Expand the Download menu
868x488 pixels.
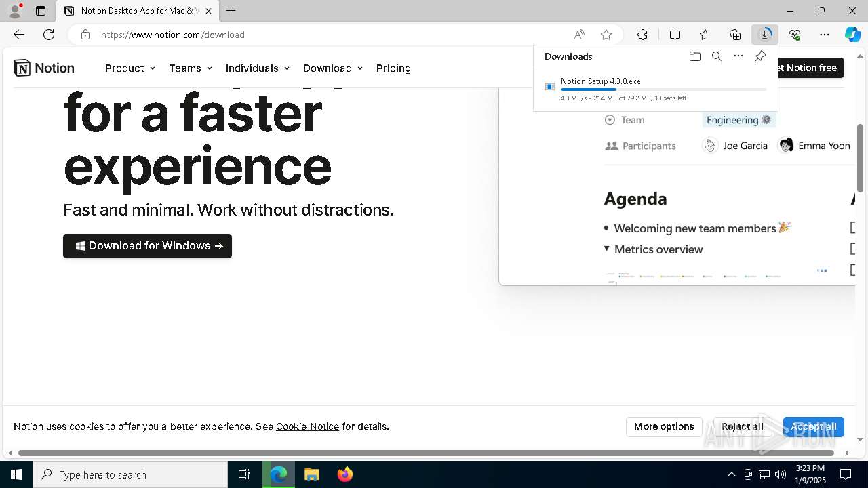(x=333, y=68)
